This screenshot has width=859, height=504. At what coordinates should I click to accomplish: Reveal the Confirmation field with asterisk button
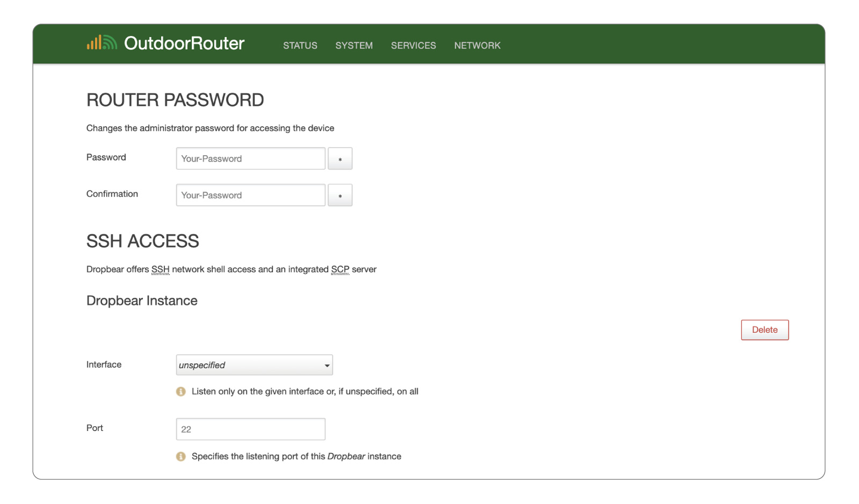click(340, 195)
